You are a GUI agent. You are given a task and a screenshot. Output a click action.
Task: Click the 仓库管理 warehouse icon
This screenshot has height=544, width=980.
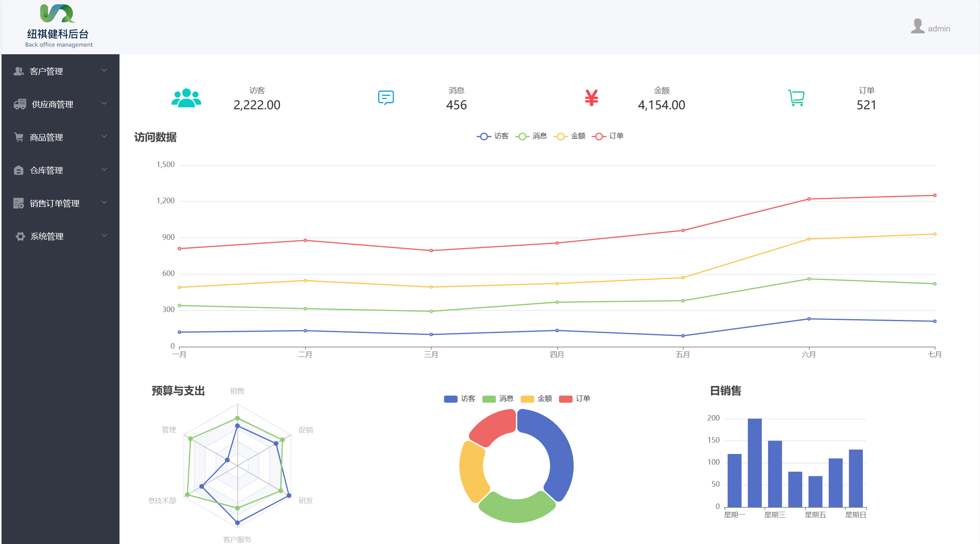pyautogui.click(x=18, y=170)
